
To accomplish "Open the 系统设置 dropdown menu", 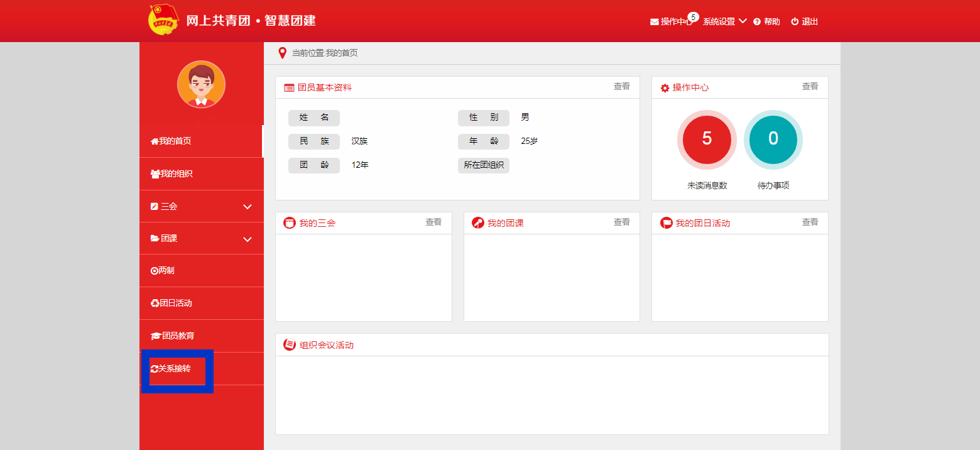I will click(x=724, y=22).
